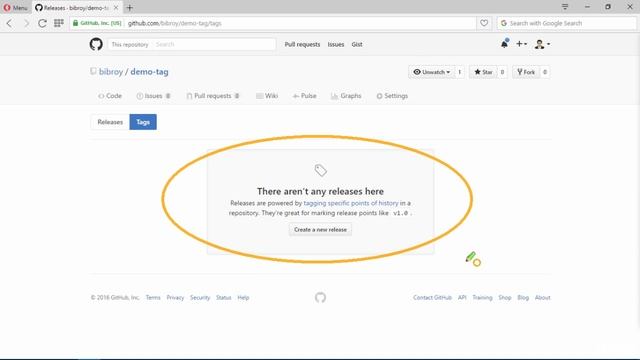The width and height of the screenshot is (640, 360).
Task: Open Gist in top navigation
Action: pos(357,44)
